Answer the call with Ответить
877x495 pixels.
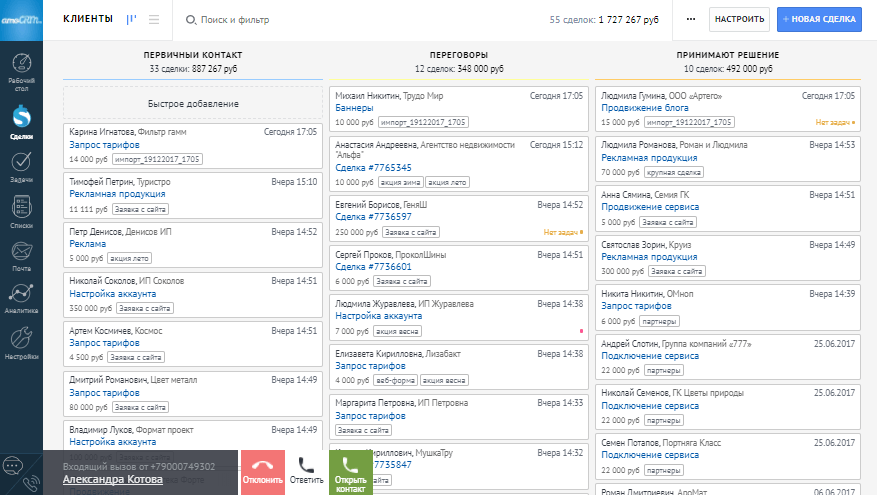pos(306,472)
